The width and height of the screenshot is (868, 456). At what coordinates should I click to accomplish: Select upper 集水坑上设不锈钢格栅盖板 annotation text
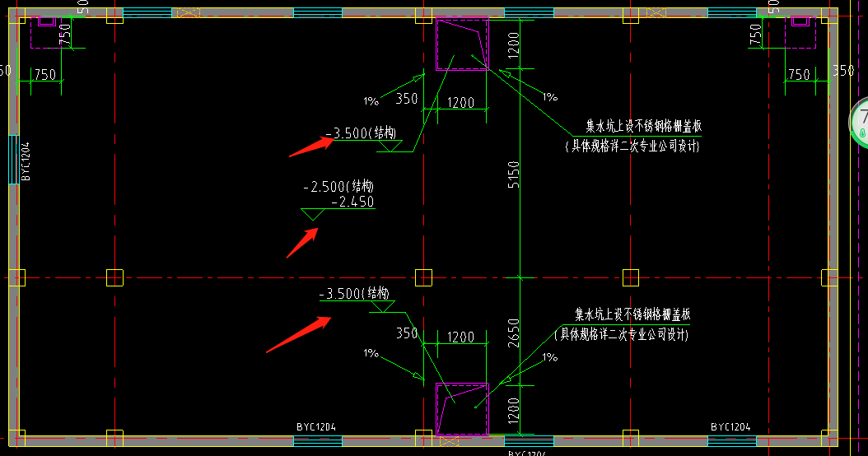coord(644,126)
